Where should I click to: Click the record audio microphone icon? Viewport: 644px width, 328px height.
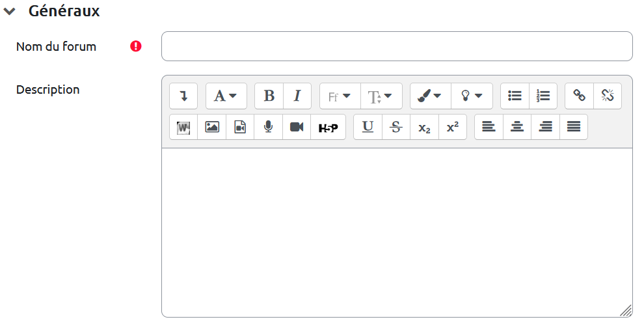click(x=268, y=127)
